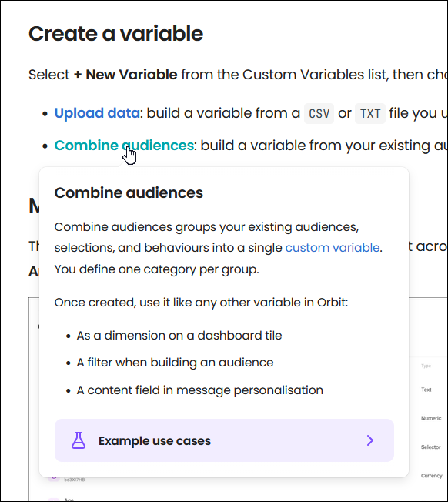Click "As a dimension on a dashboard tile"

coord(179,336)
